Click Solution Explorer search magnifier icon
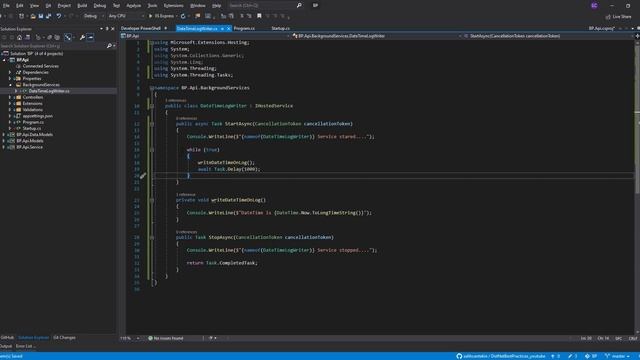 point(109,46)
